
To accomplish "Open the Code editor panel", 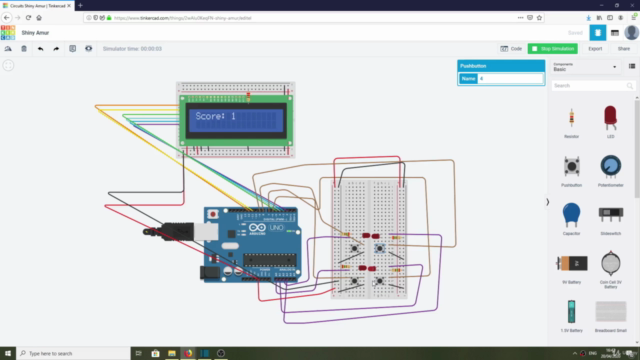I will [x=511, y=49].
